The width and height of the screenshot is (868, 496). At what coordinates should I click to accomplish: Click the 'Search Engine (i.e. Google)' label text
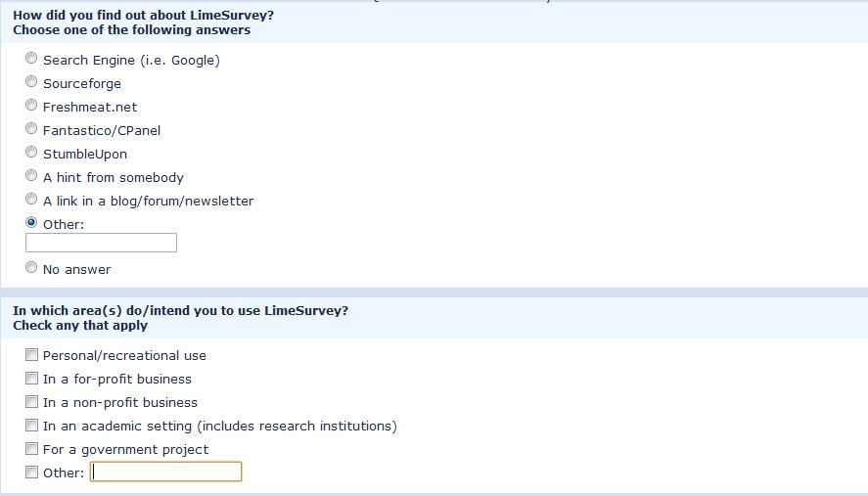point(131,61)
